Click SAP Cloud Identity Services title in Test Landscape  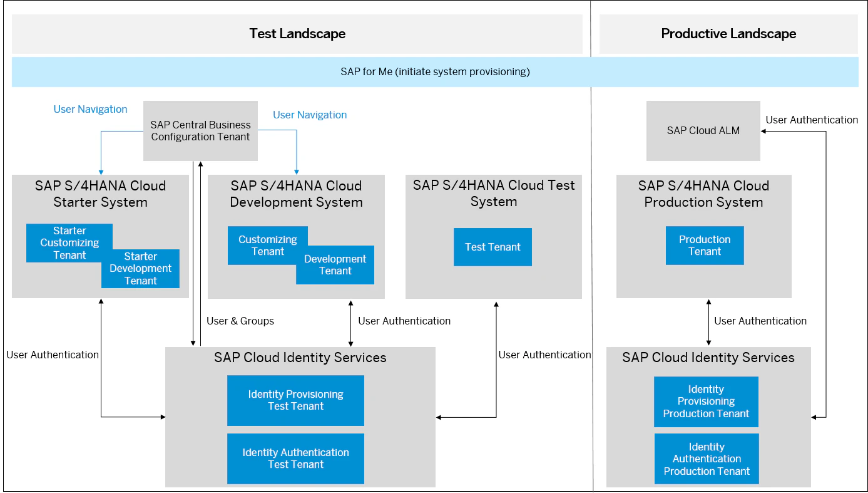click(300, 358)
